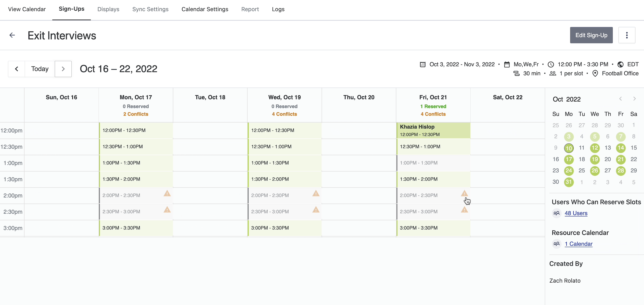Open the 1 Calendar resource link
This screenshot has width=644, height=305.
(578, 244)
